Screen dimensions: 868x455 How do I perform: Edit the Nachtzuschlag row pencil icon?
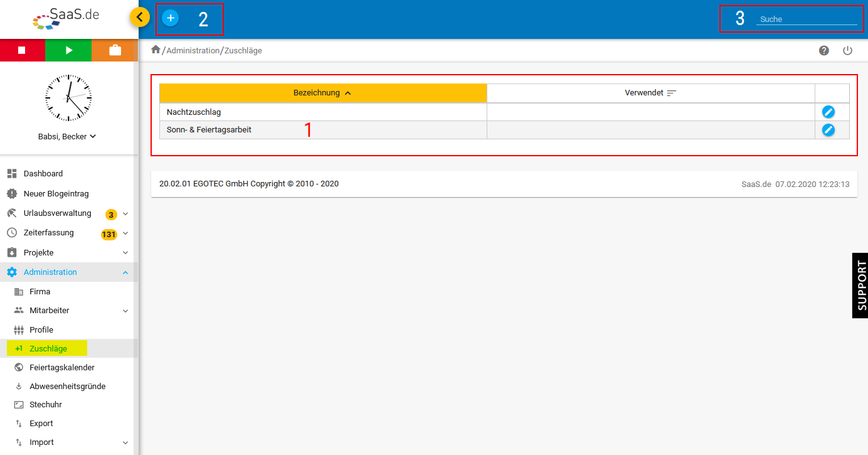tap(828, 112)
